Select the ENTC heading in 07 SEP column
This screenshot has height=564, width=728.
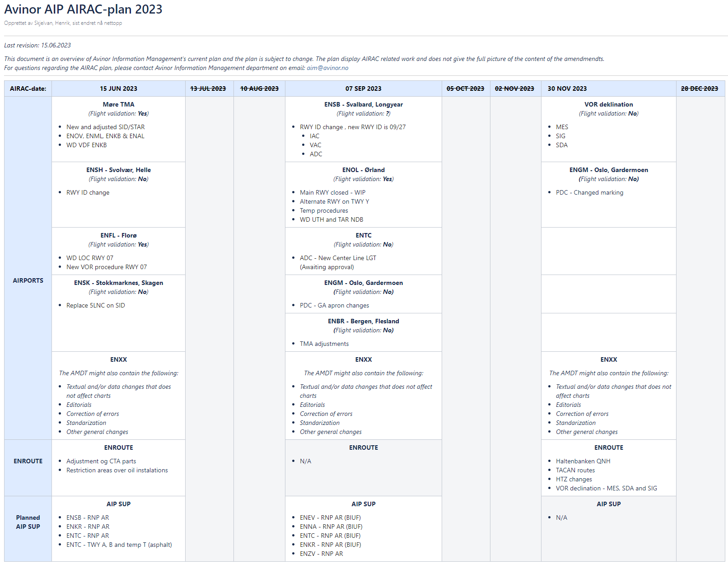tap(364, 235)
